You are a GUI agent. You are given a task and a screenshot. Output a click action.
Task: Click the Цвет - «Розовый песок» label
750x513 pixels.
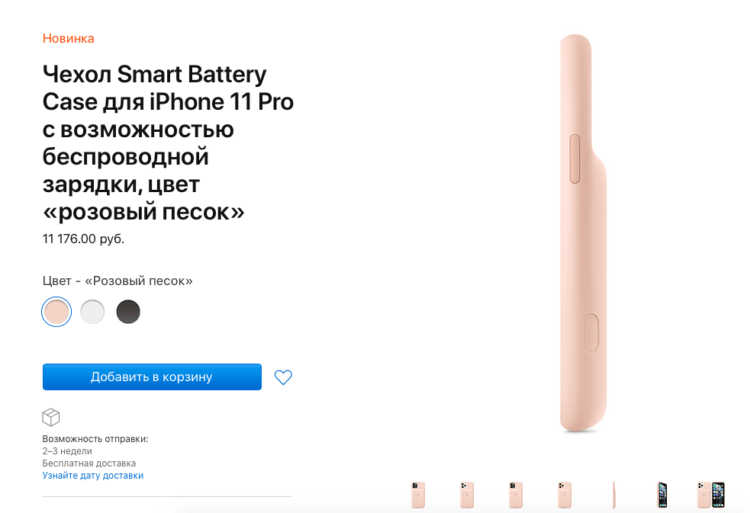pos(118,281)
